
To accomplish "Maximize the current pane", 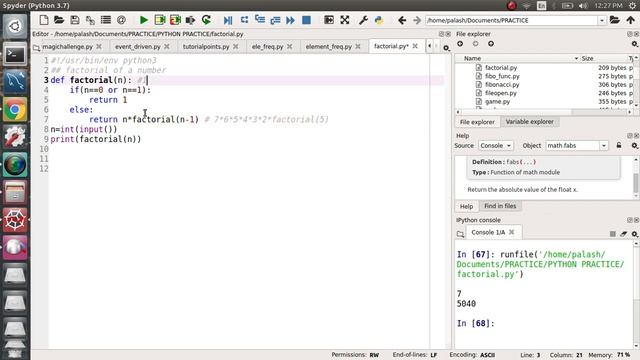I will pos(329,20).
